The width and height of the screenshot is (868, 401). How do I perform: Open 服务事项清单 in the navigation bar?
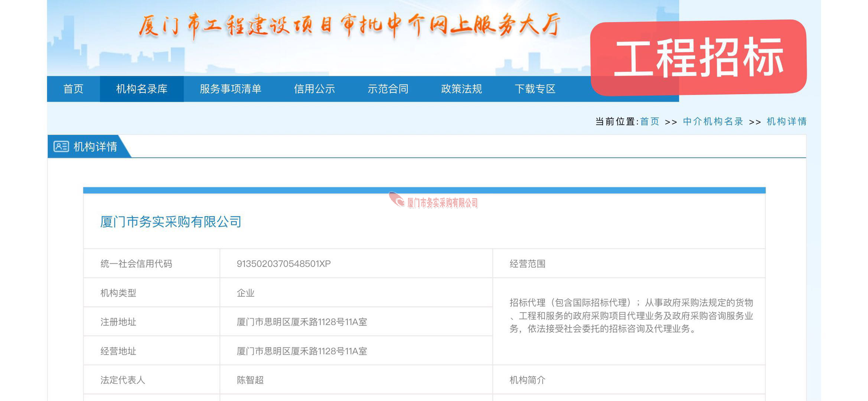click(230, 89)
